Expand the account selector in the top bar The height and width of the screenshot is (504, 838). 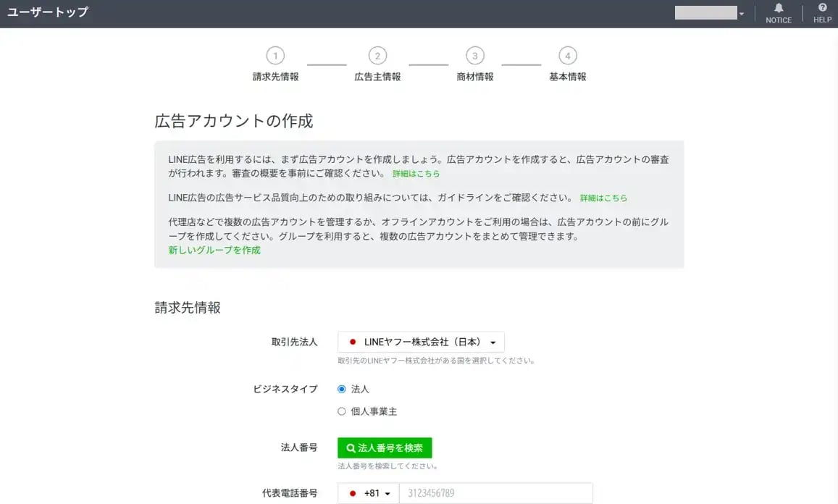point(742,12)
